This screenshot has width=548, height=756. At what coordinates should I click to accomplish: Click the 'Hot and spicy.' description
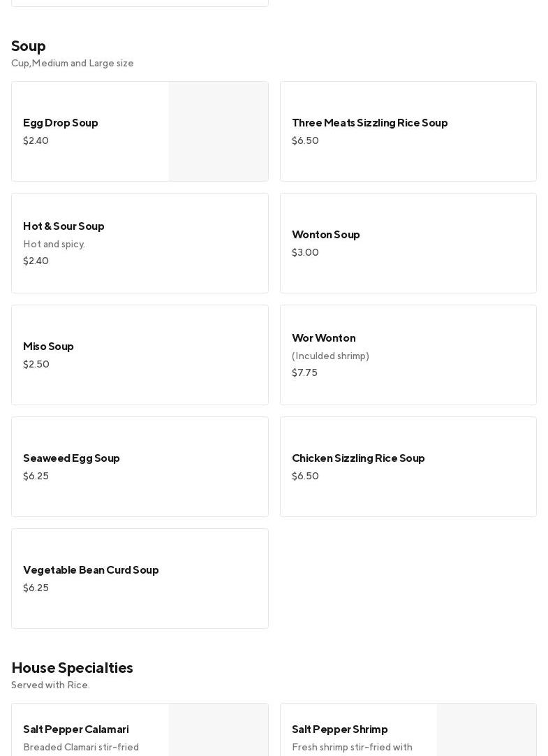54,245
